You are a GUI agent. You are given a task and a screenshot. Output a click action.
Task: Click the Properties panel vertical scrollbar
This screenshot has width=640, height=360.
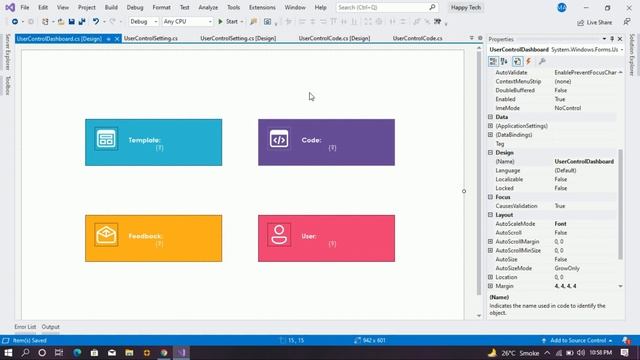(x=620, y=204)
